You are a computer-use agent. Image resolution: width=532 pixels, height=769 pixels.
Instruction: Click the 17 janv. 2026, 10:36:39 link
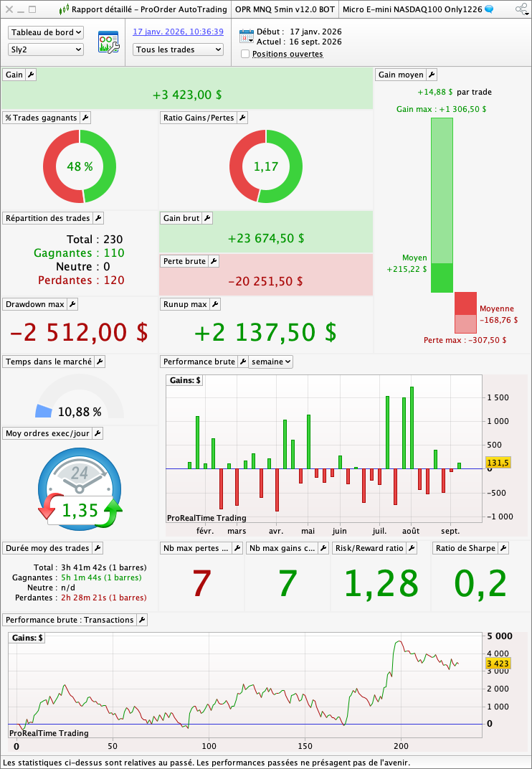pyautogui.click(x=178, y=32)
